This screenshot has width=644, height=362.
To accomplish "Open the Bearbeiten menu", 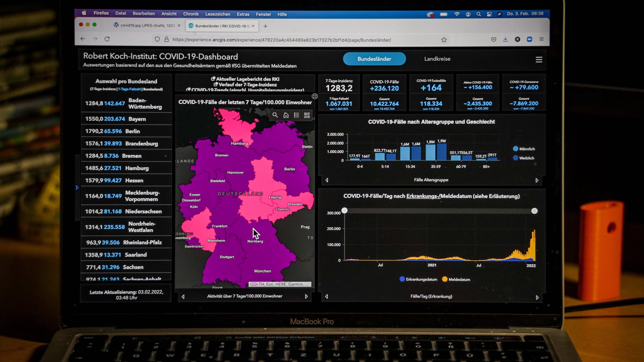I will [144, 13].
